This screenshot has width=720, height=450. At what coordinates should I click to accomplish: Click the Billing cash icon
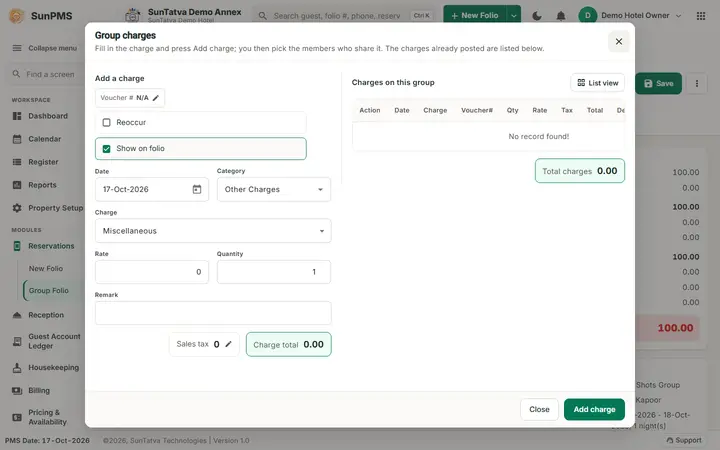[17, 390]
